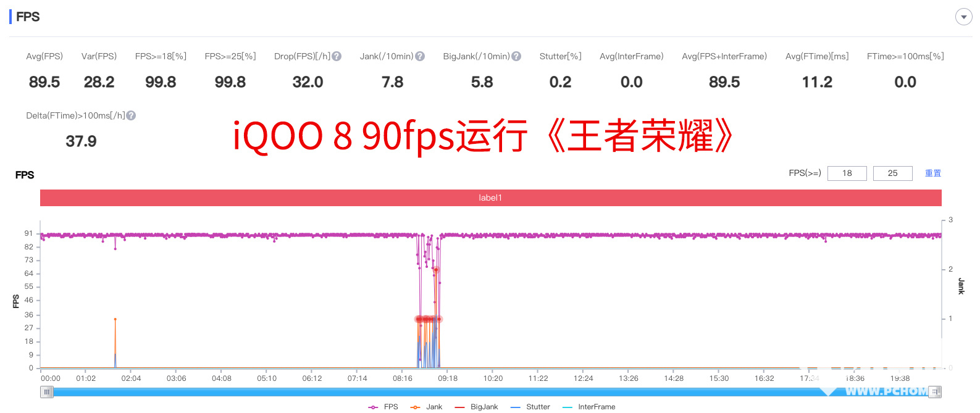Screen dimensions: 980x413
Task: Click the 重置 reset link
Action: tap(933, 173)
